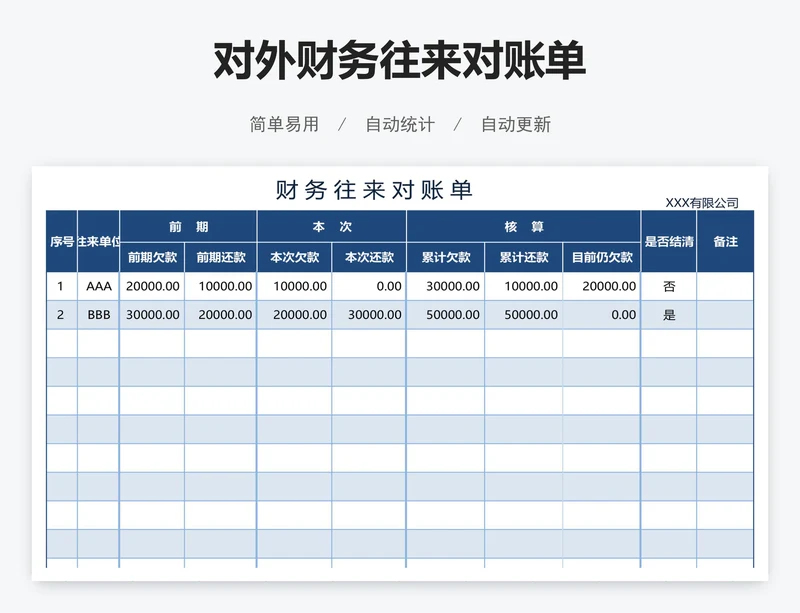This screenshot has width=800, height=613.
Task: Select AAA row 累计还款 value 10000.00
Action: tap(523, 286)
